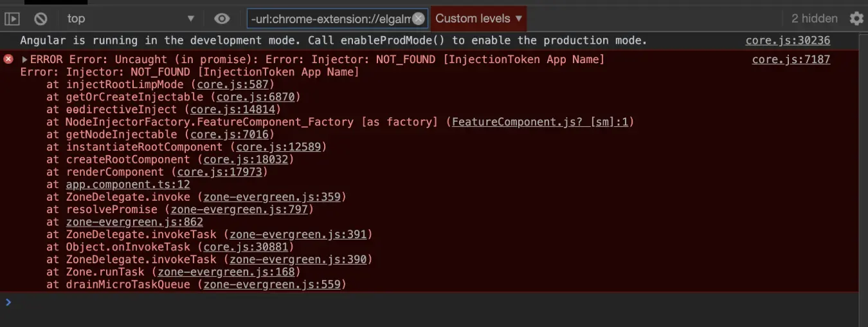Image resolution: width=868 pixels, height=327 pixels.
Task: Open the app.component.ts:12 link
Action: [128, 185]
